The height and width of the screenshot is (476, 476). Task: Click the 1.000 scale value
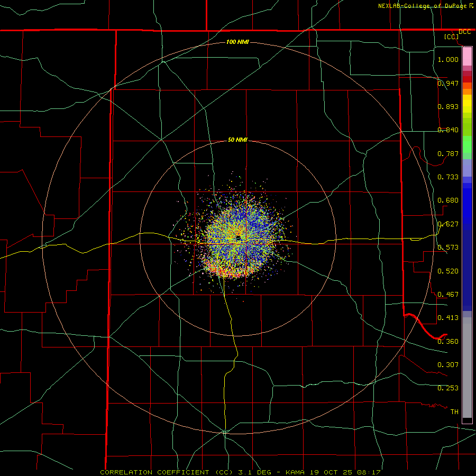[448, 59]
